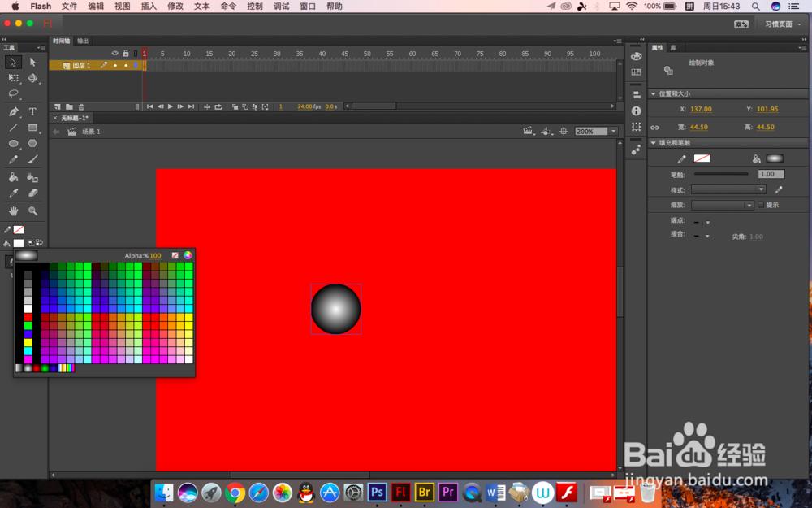
Task: Open the 习惯页面 workspace dropdown
Action: tap(782, 24)
